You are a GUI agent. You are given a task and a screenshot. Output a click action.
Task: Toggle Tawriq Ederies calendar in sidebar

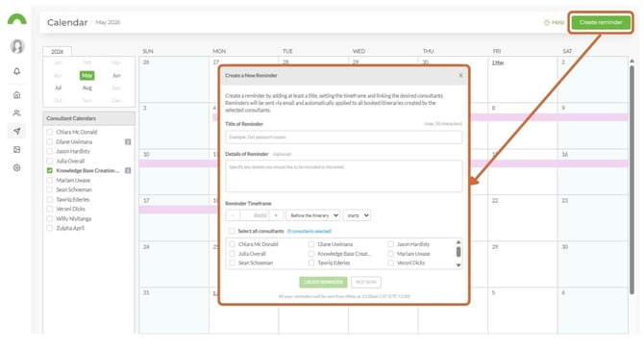point(50,199)
